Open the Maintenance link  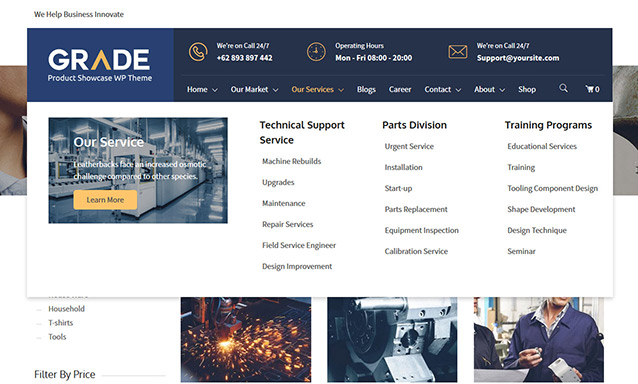[284, 203]
